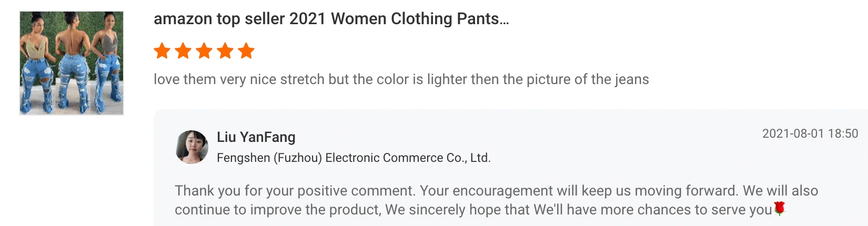Select the fourth orange rating star
Viewport: 868px width, 226px height.
pyautogui.click(x=225, y=51)
